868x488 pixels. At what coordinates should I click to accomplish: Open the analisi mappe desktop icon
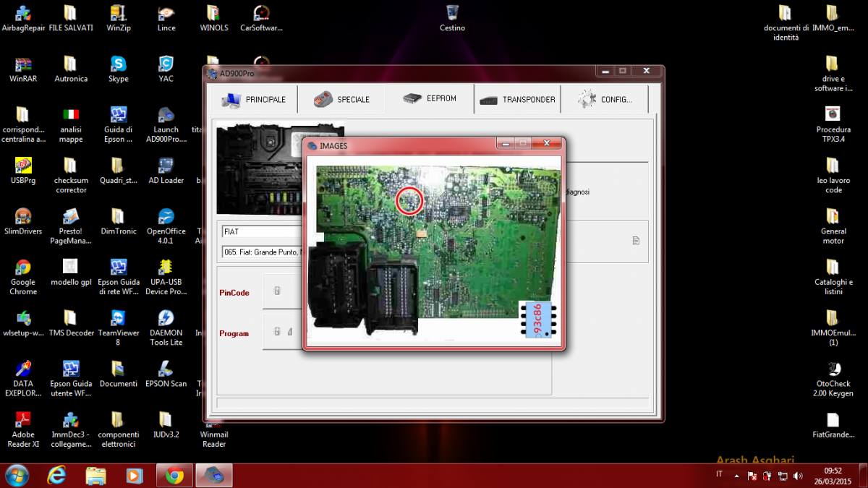point(71,123)
